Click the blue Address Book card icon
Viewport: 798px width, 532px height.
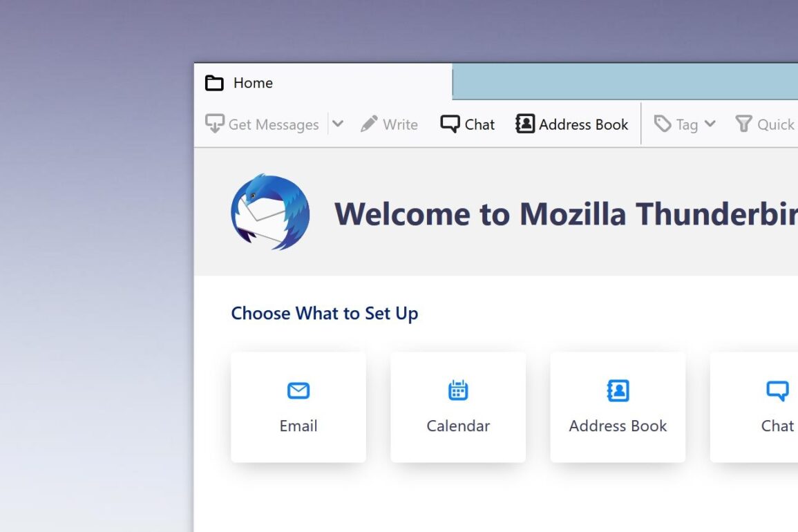point(618,390)
